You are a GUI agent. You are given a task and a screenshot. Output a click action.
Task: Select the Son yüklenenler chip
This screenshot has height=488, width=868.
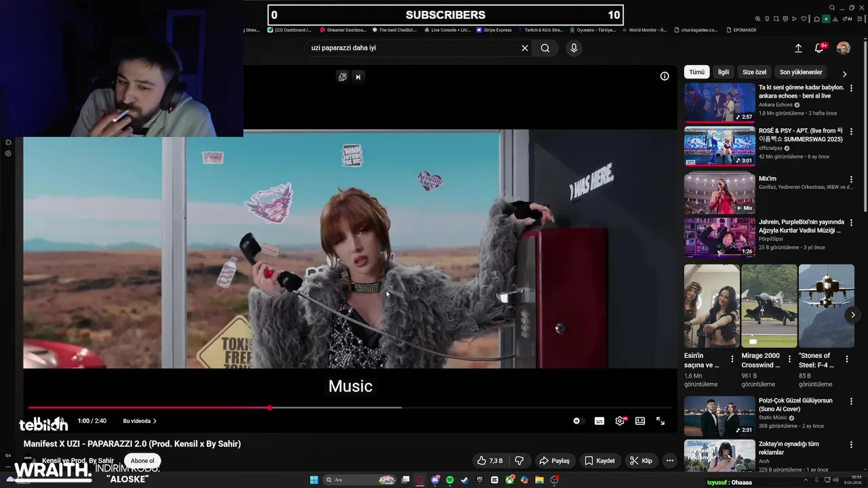(x=801, y=72)
